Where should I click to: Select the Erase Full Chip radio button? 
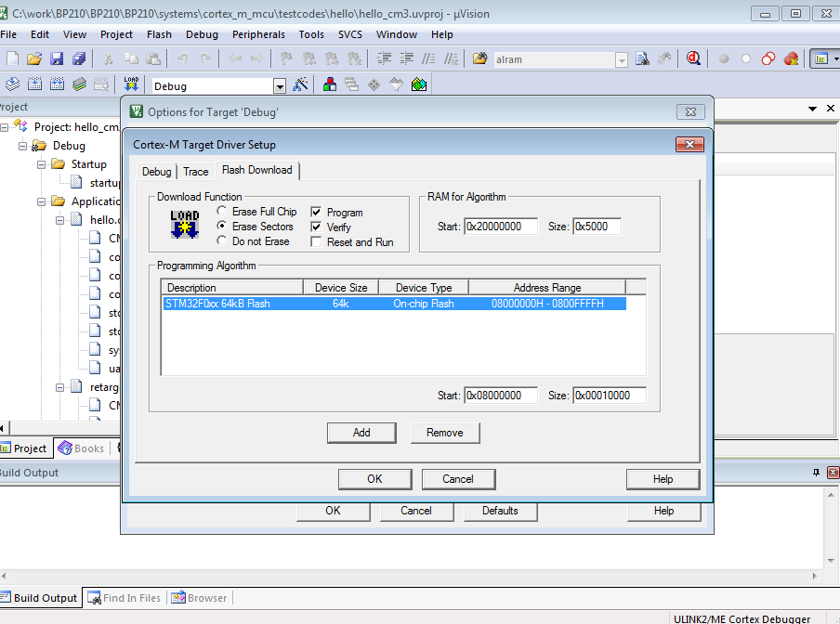[x=222, y=211]
